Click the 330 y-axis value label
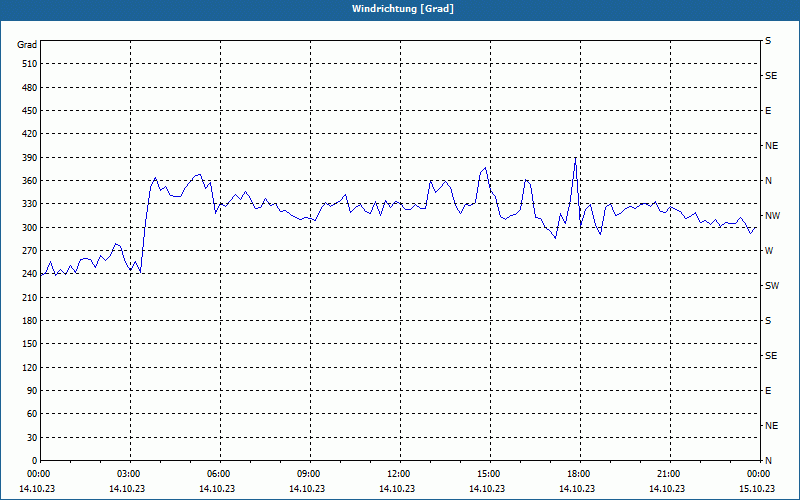The image size is (800, 500). (30, 204)
